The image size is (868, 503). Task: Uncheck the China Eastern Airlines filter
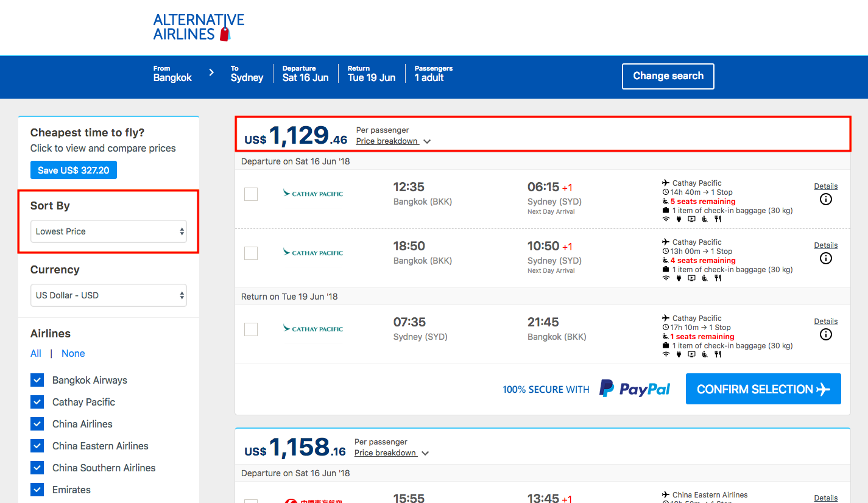coord(37,446)
